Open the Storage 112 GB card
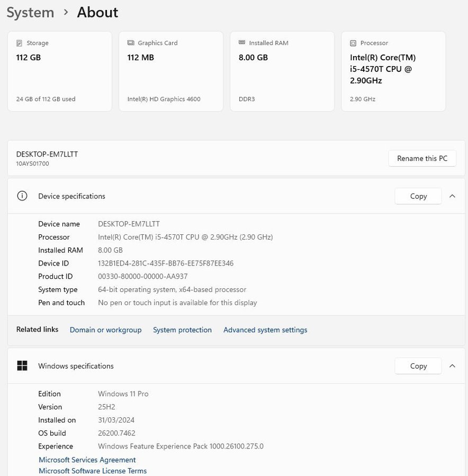Image resolution: width=468 pixels, height=476 pixels. coord(60,71)
